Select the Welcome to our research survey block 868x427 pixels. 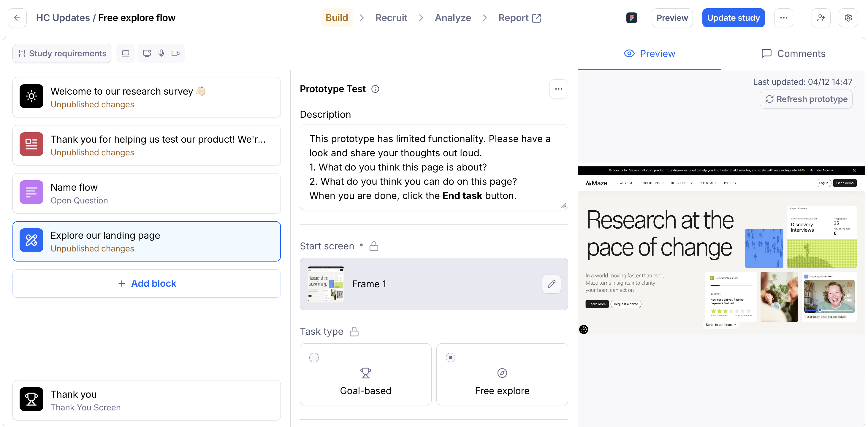[147, 97]
